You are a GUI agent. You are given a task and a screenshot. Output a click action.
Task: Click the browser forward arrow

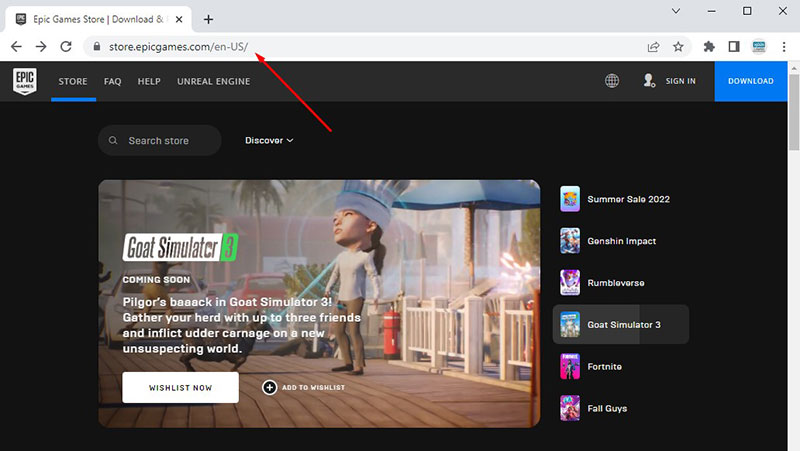41,46
